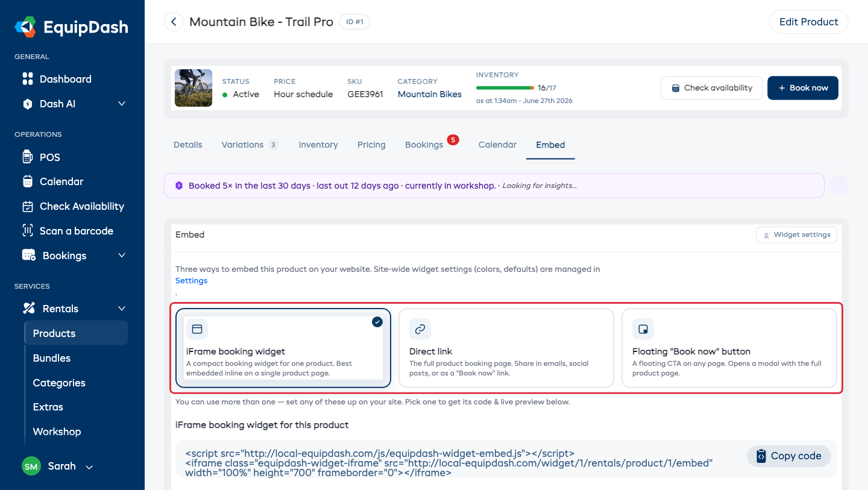868x490 pixels.
Task: Click the Book now button
Action: [x=803, y=88]
